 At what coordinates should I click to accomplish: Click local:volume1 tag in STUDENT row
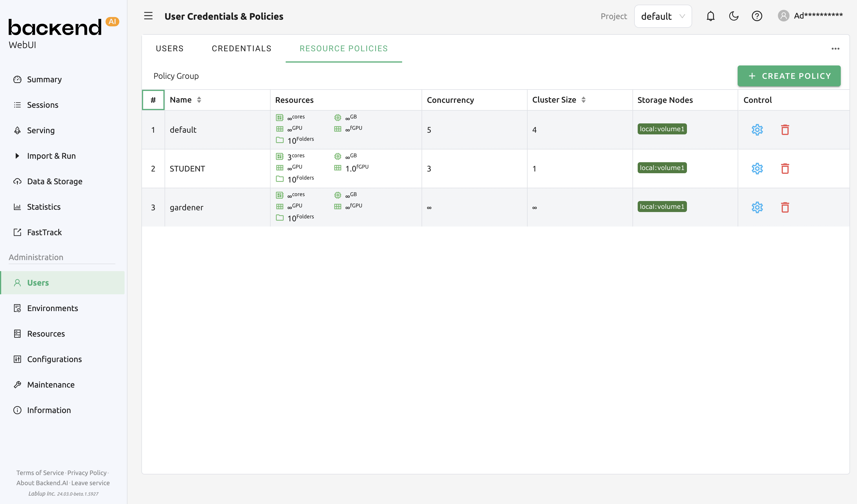662,168
